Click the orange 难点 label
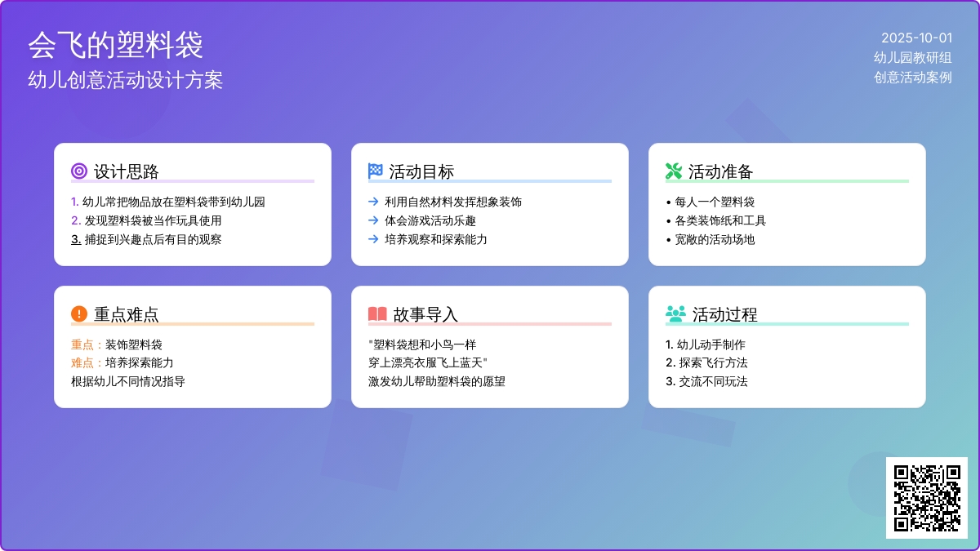Screen dimensions: 980x551 pos(82,362)
